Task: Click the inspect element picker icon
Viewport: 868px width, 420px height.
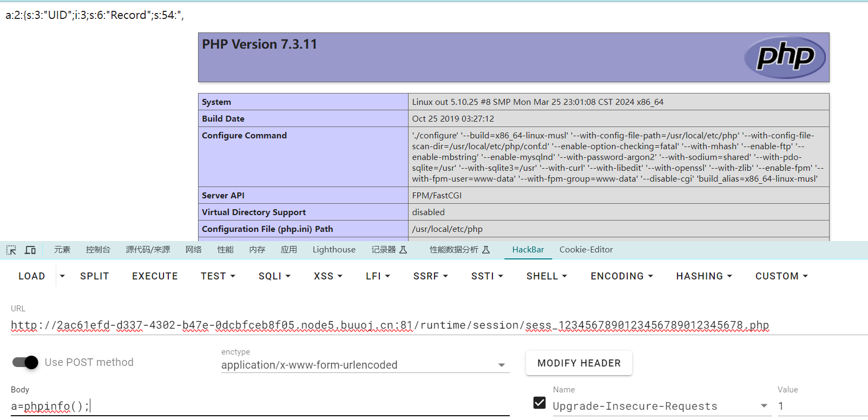Action: [x=11, y=250]
